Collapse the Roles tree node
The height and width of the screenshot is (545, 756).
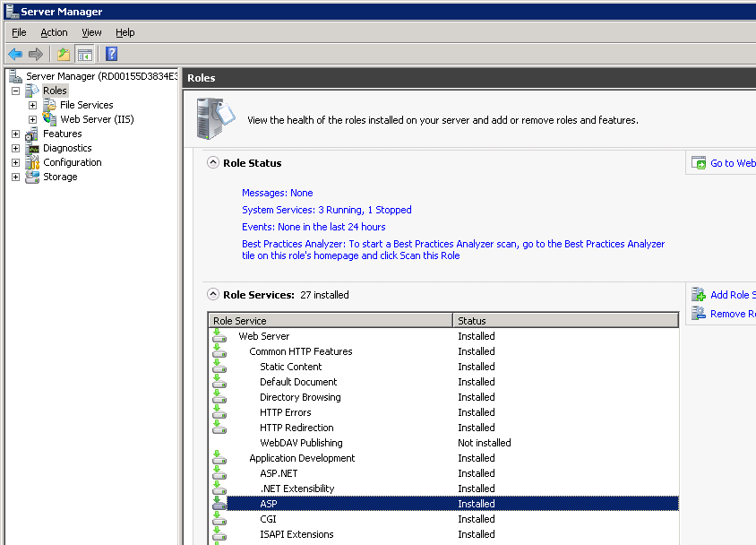[x=16, y=91]
